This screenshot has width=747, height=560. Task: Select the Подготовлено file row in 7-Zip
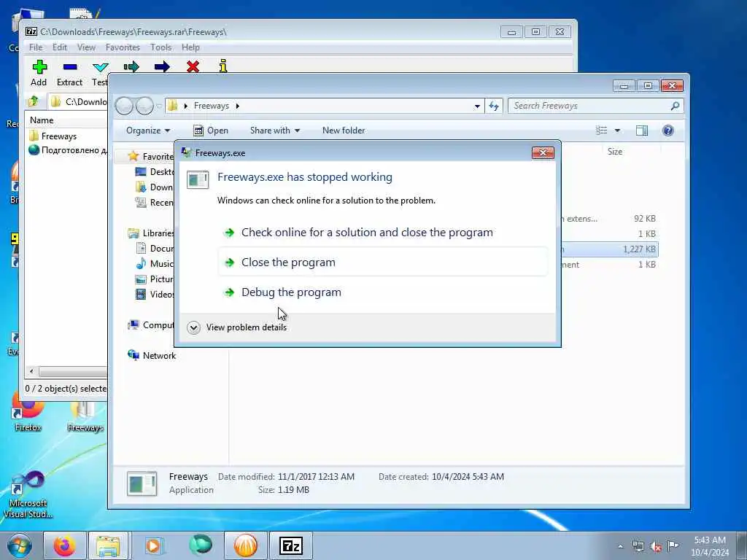(x=66, y=150)
